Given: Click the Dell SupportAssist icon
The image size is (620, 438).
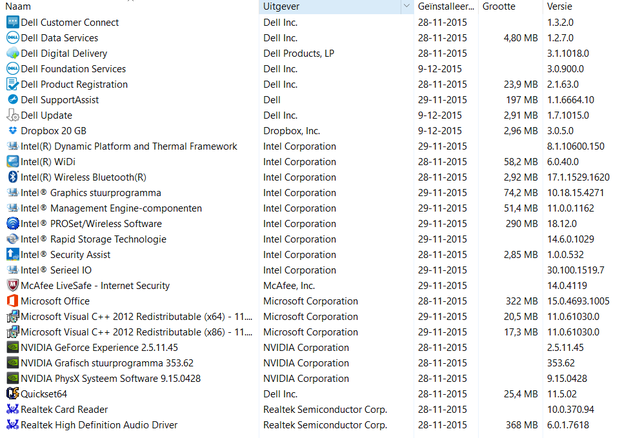Looking at the screenshot, I should tap(12, 100).
